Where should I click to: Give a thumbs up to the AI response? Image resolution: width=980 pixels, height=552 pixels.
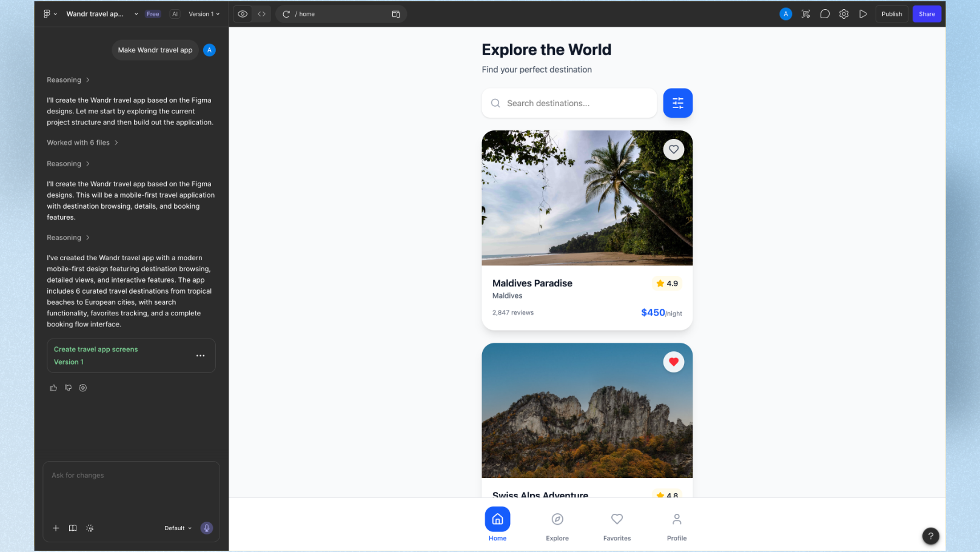tap(53, 388)
